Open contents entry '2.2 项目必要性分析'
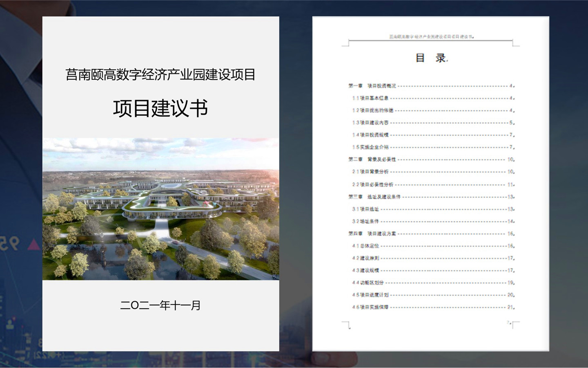588x368 pixels. pos(433,185)
